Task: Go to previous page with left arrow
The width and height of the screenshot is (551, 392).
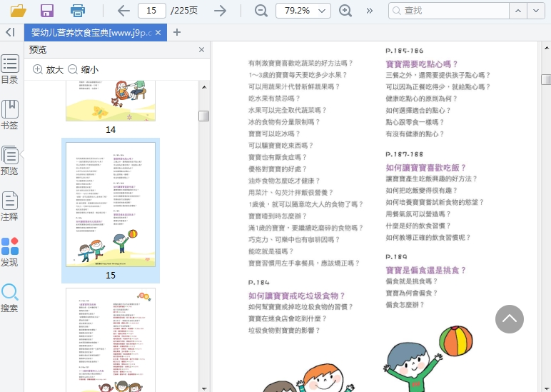Action: tap(123, 10)
